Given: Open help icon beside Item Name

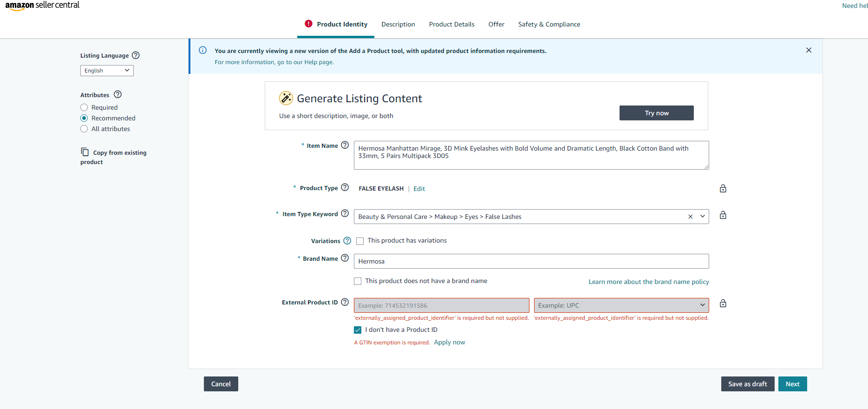Looking at the screenshot, I should (345, 145).
